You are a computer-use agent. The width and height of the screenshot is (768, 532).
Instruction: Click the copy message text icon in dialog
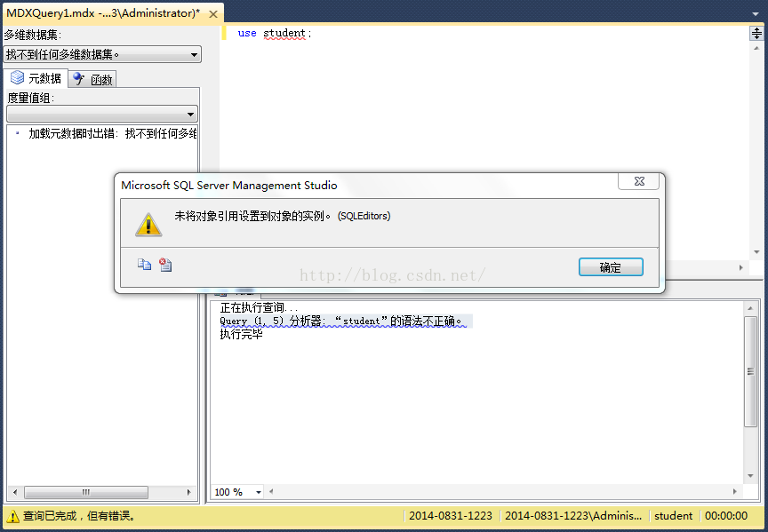(x=144, y=265)
